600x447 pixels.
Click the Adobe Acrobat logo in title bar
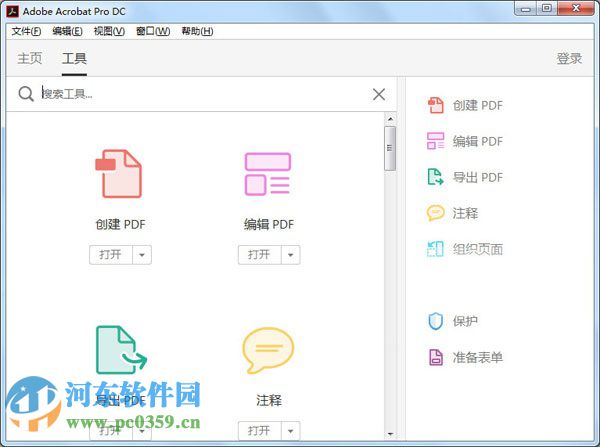[13, 11]
